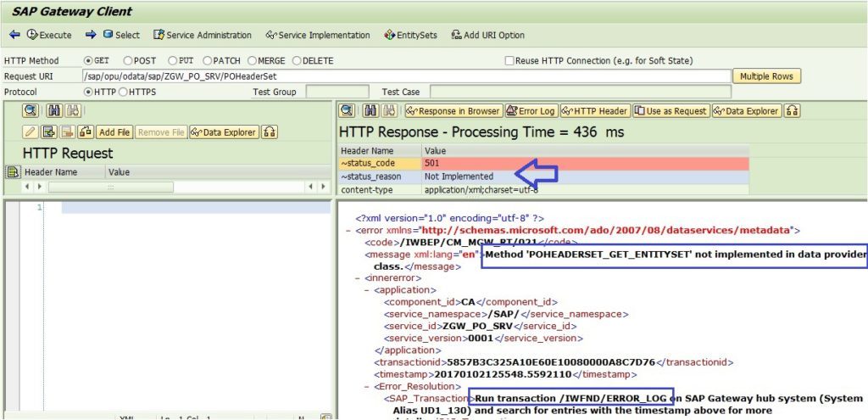
Task: Choose the HTTP protocol option
Action: tap(88, 92)
